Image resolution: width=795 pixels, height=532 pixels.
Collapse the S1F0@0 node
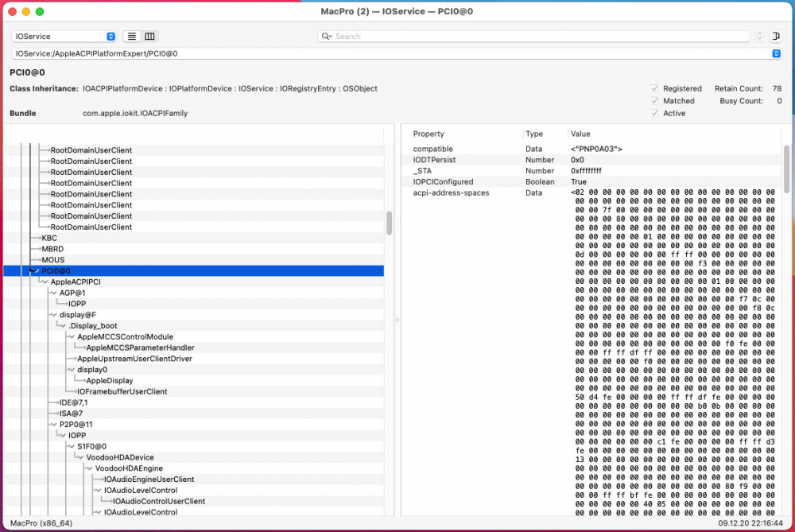coord(72,446)
